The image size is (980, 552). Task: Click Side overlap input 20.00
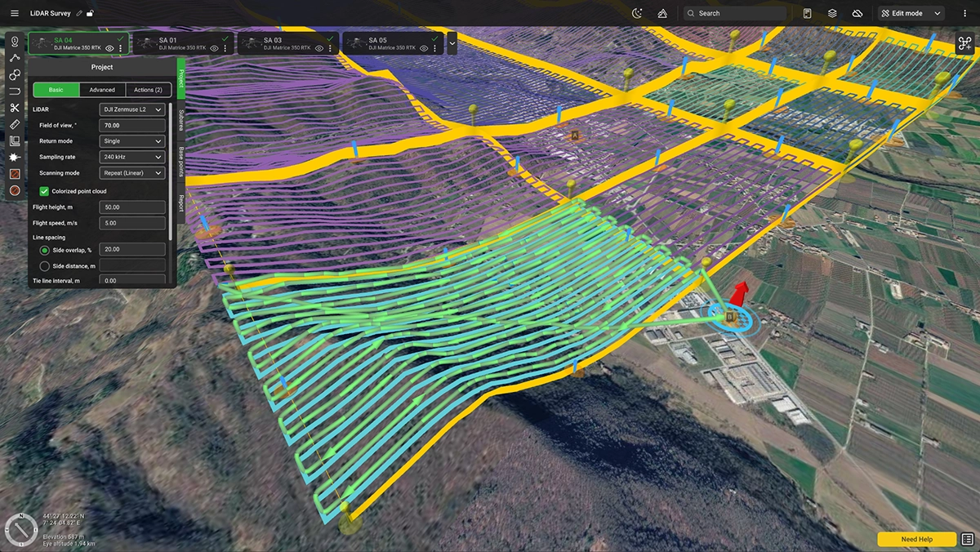click(131, 249)
